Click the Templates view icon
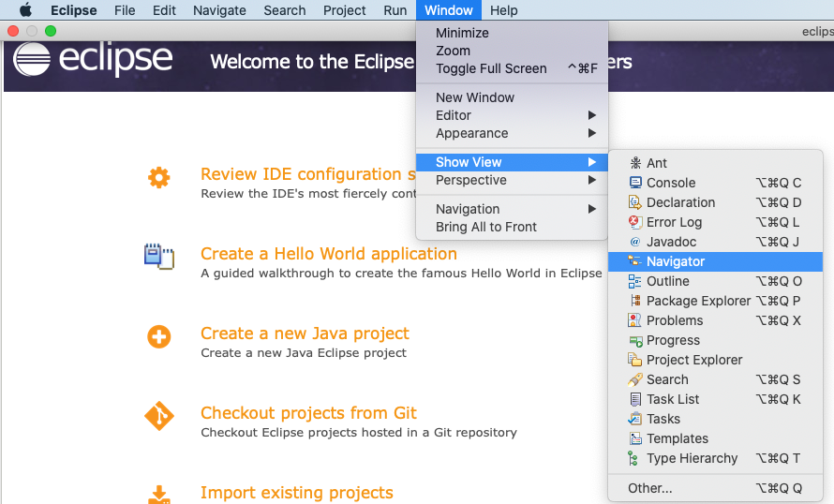 pos(635,438)
